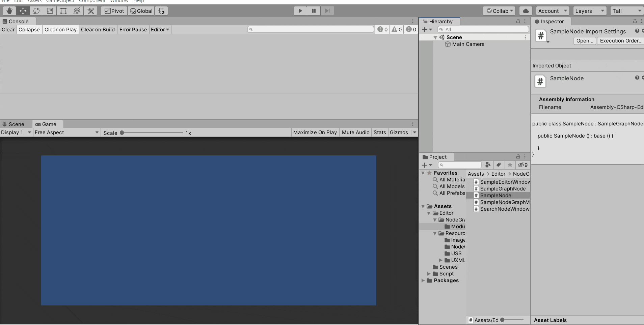Click Open... script button
Screen dimensions: 644x325
(x=585, y=40)
